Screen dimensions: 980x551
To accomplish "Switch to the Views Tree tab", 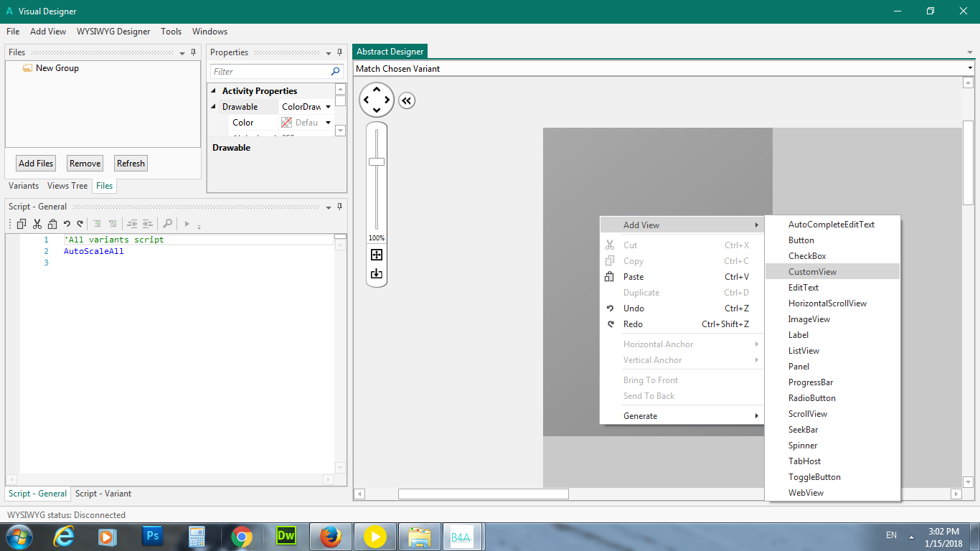I will coord(67,186).
